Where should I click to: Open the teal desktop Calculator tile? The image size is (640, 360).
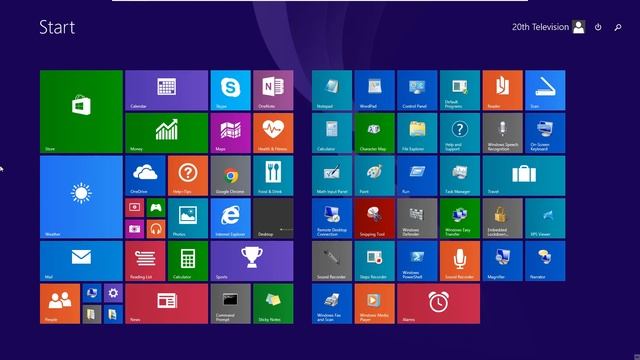point(332,133)
